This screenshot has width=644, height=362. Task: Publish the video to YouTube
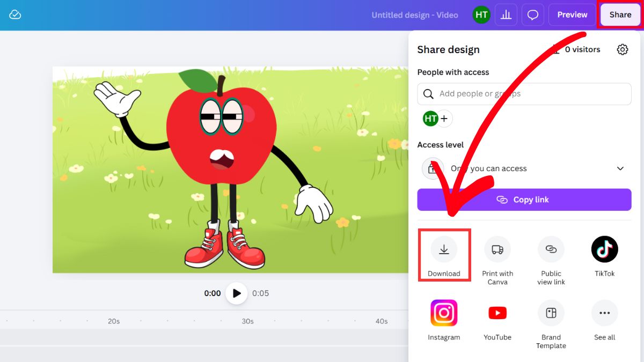[497, 313]
